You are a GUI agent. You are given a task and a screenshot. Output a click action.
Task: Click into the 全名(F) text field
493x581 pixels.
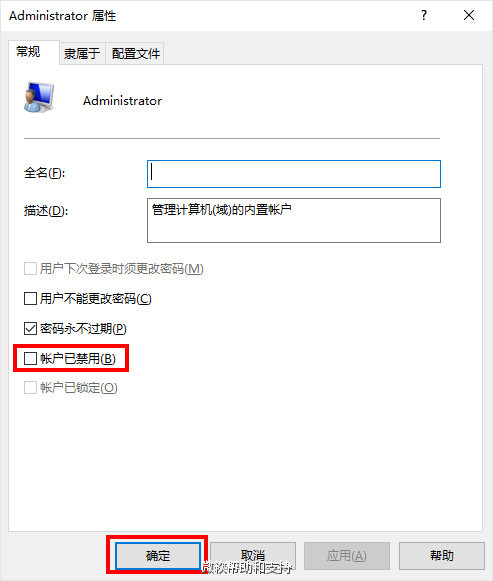(x=294, y=174)
